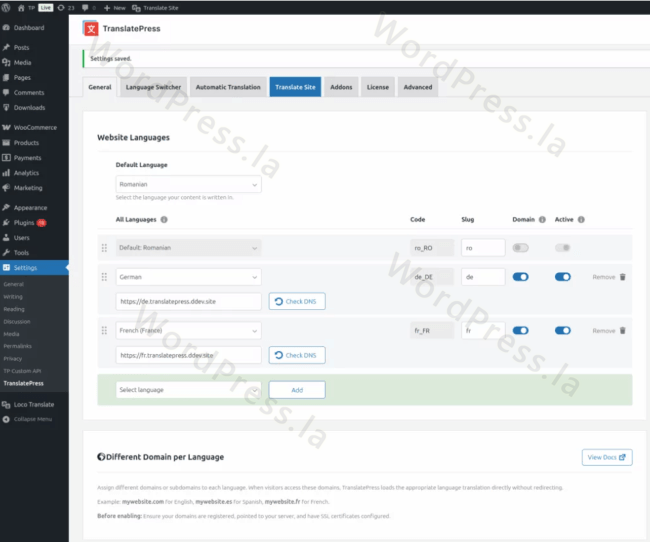
Task: Click the info icon beside Active column
Action: tap(581, 219)
